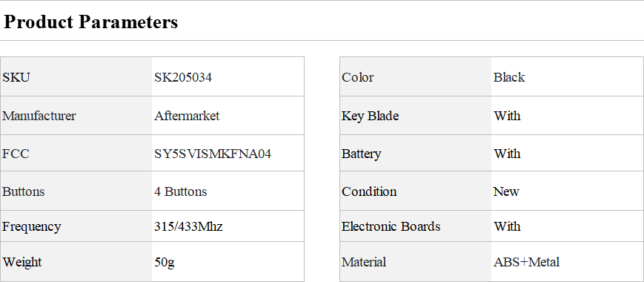Image resolution: width=644 pixels, height=282 pixels.
Task: Select the Aftermarket manufacturer value
Action: click(187, 116)
